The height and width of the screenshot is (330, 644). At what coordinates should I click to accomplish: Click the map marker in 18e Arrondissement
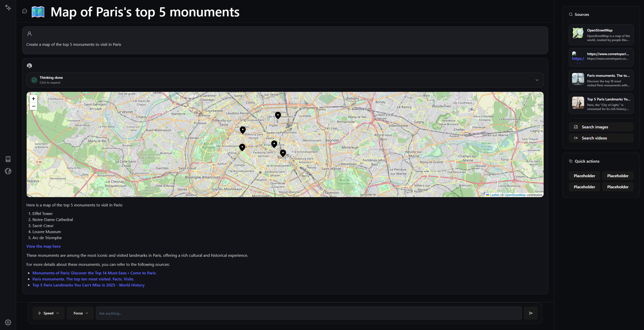[278, 115]
